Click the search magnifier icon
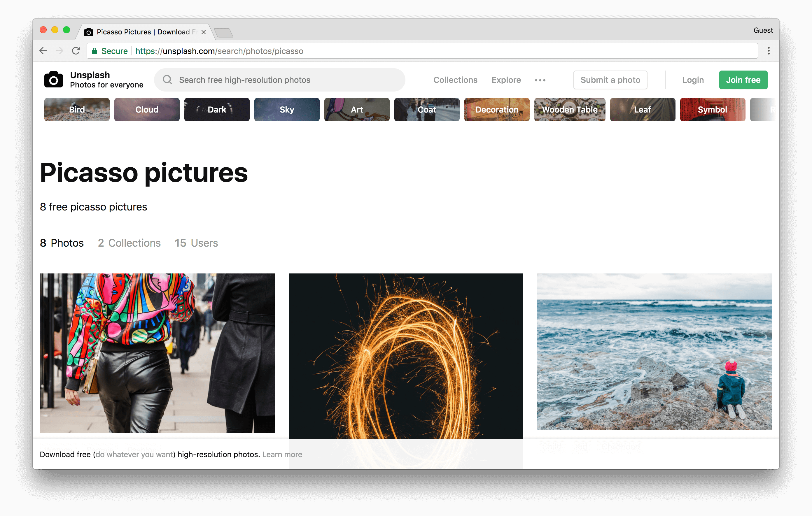Screen dimensions: 812x516 [x=168, y=80]
